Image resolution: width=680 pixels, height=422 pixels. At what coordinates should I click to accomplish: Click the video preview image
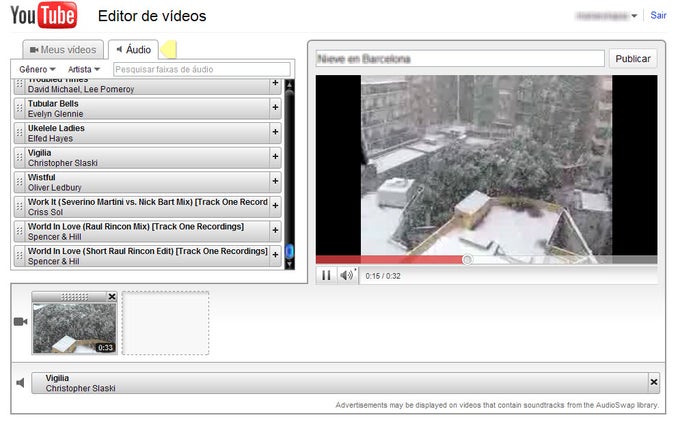pos(486,169)
